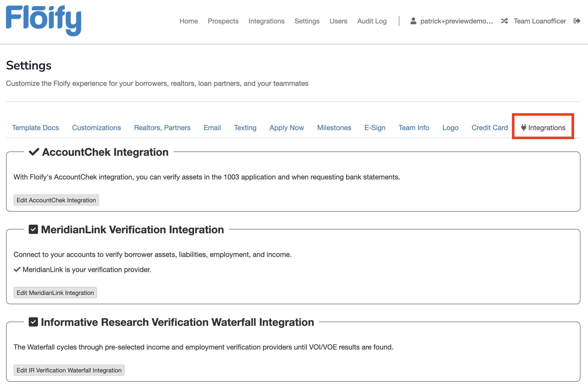Image resolution: width=588 pixels, height=388 pixels.
Task: Click Edit MeridianLink Integration button
Action: coord(55,293)
